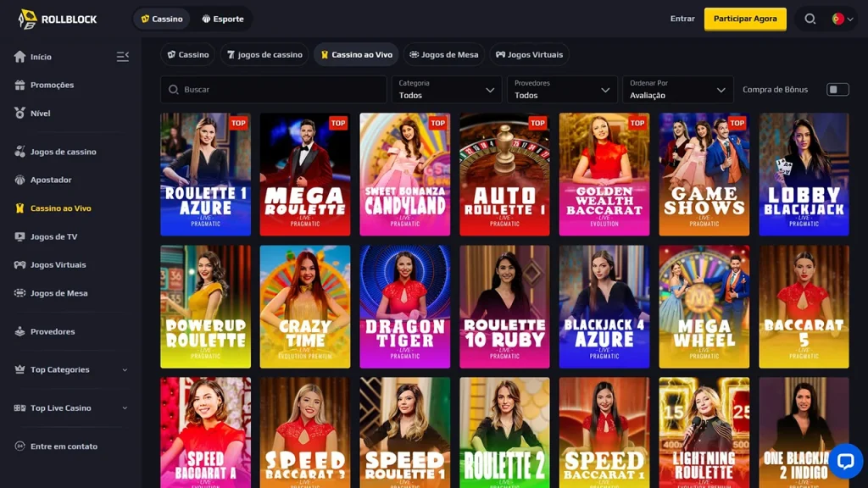Click the Provedores icon
The height and width of the screenshot is (488, 868).
coord(20,331)
